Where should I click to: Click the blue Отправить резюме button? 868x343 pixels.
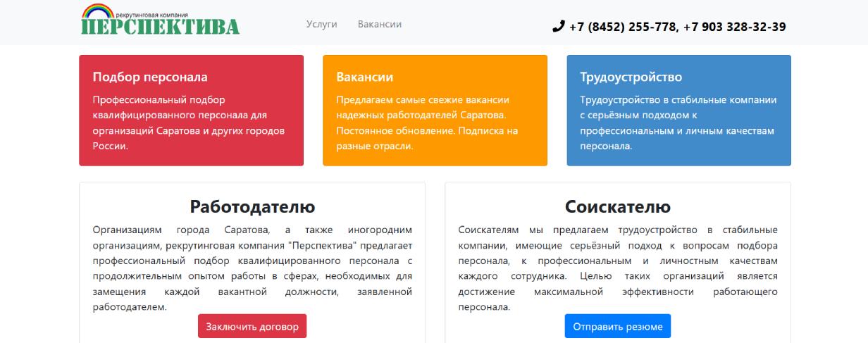[618, 326]
